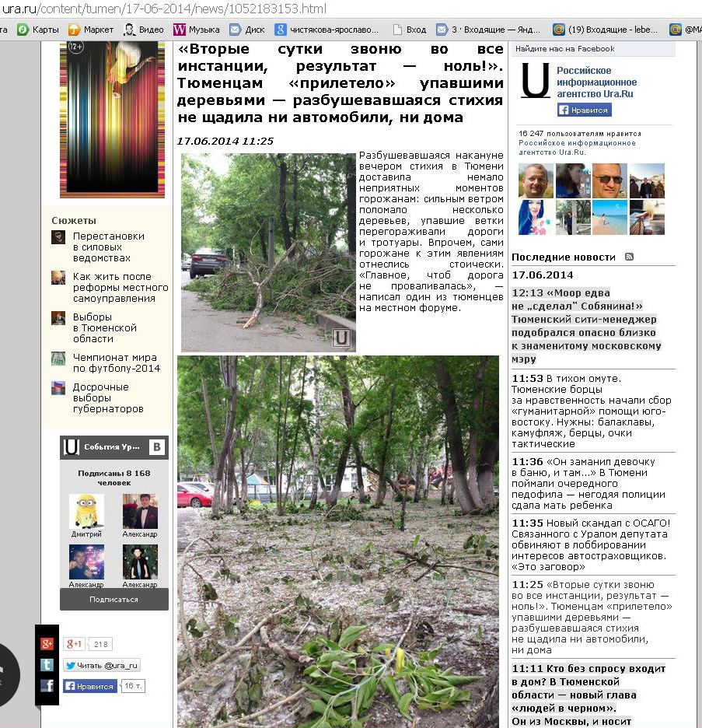Open the RSS feed icon next to Последние новости
Image resolution: width=702 pixels, height=728 pixels.
(629, 257)
